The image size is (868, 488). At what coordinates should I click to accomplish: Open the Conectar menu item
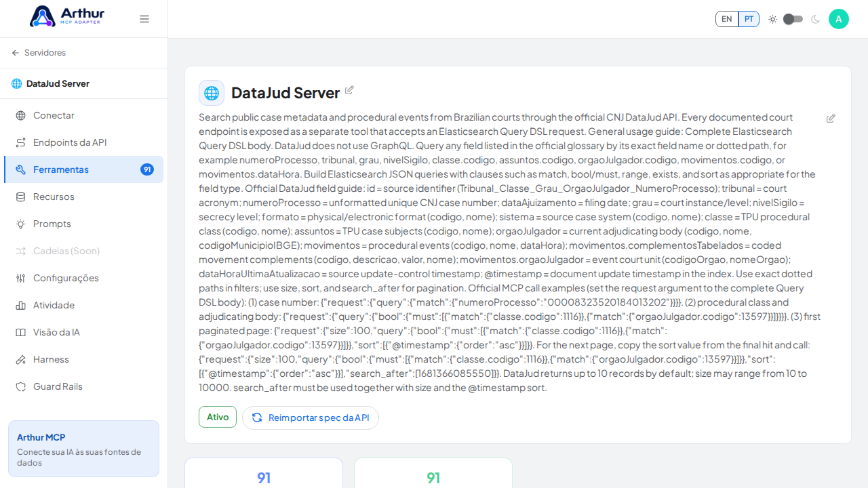[x=83, y=115]
